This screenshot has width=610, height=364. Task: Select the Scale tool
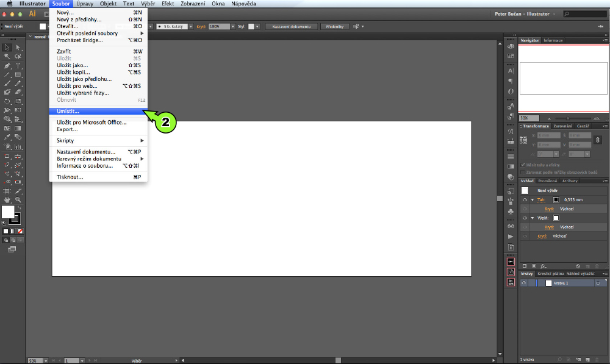[x=18, y=101]
